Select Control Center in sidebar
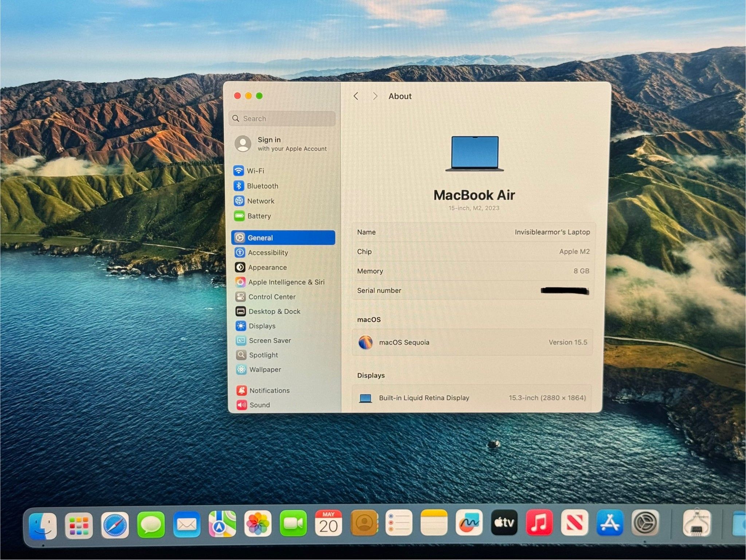This screenshot has width=746, height=560. pos(271,297)
